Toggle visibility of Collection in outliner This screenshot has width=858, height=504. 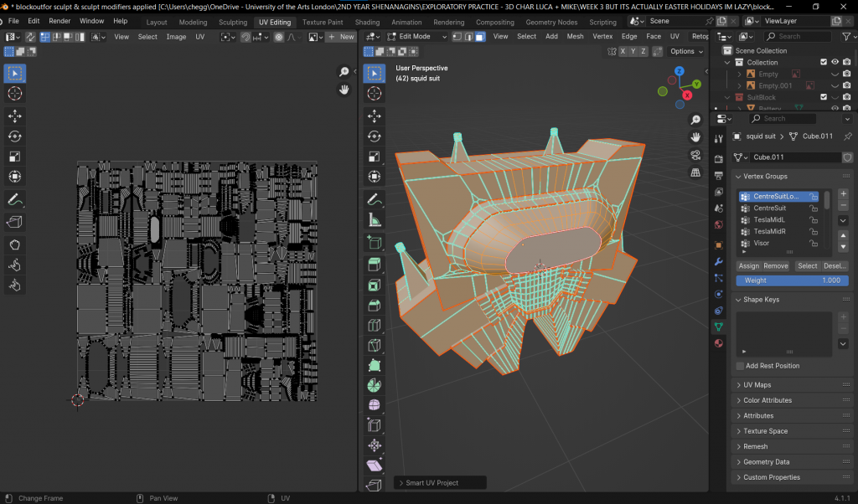835,62
